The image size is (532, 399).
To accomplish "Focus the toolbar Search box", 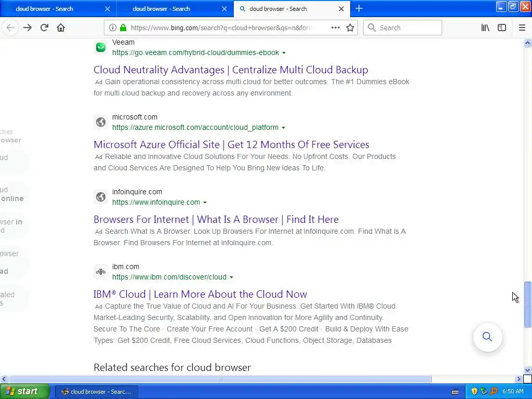I will click(403, 28).
